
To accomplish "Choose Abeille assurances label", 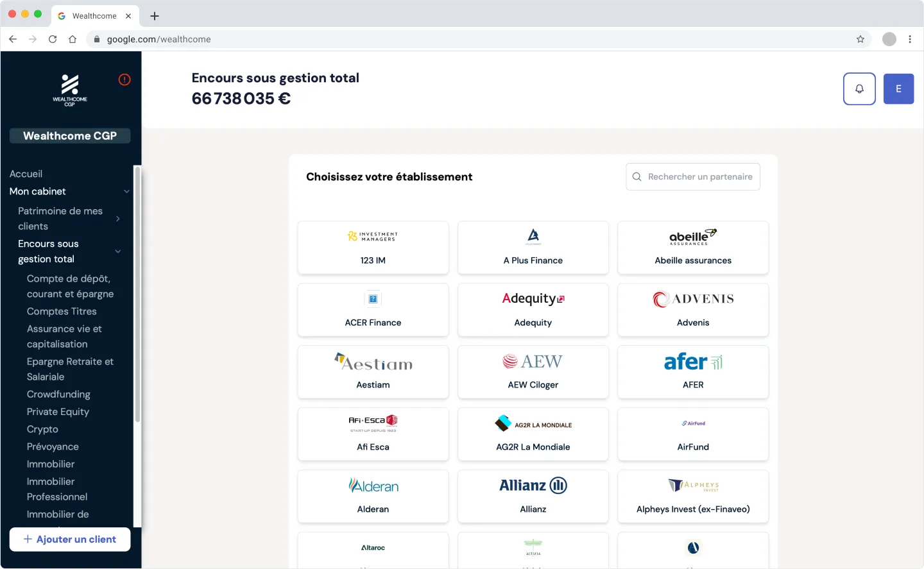I will 693,260.
